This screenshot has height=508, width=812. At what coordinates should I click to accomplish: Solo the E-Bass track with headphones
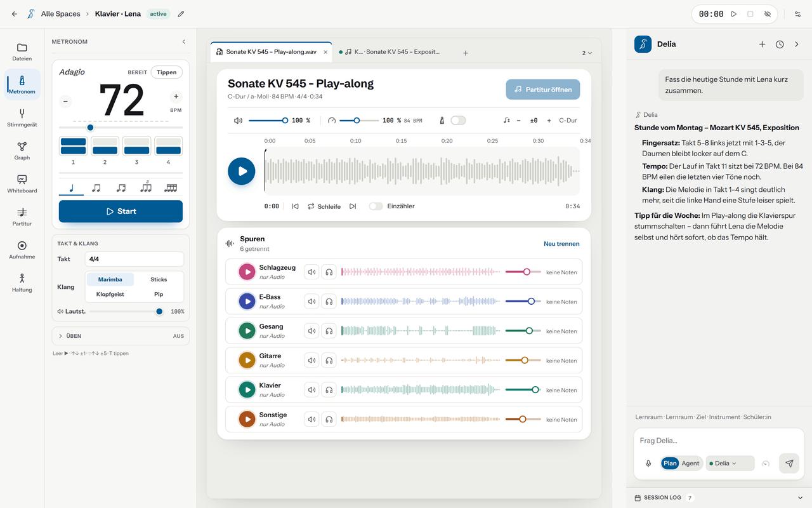click(329, 302)
